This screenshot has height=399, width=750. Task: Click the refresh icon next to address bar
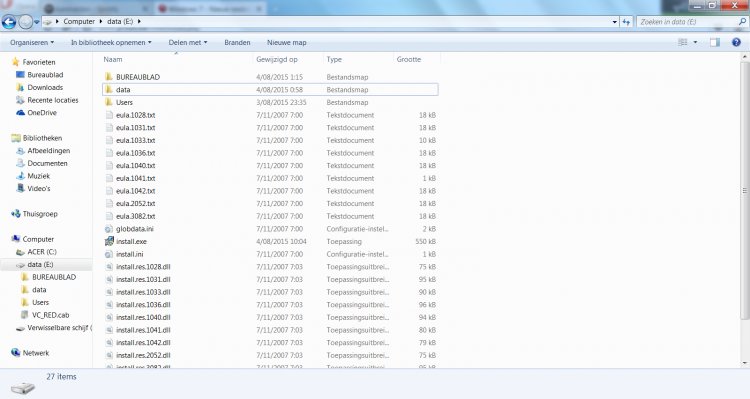(626, 22)
